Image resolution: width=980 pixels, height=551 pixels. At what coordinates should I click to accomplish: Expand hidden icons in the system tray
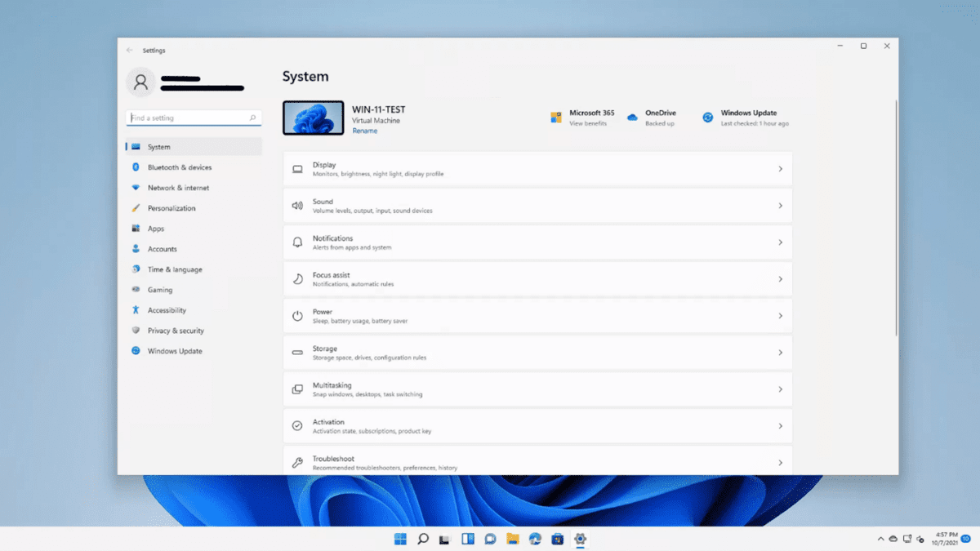880,540
